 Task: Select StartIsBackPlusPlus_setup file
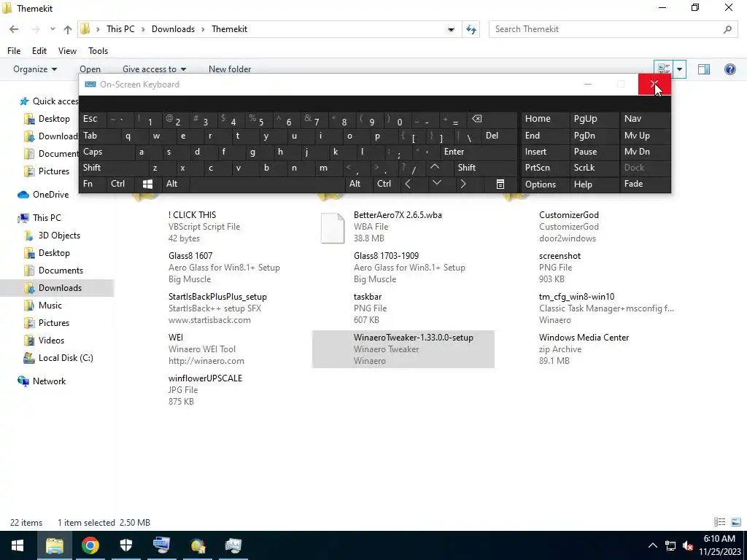point(219,308)
